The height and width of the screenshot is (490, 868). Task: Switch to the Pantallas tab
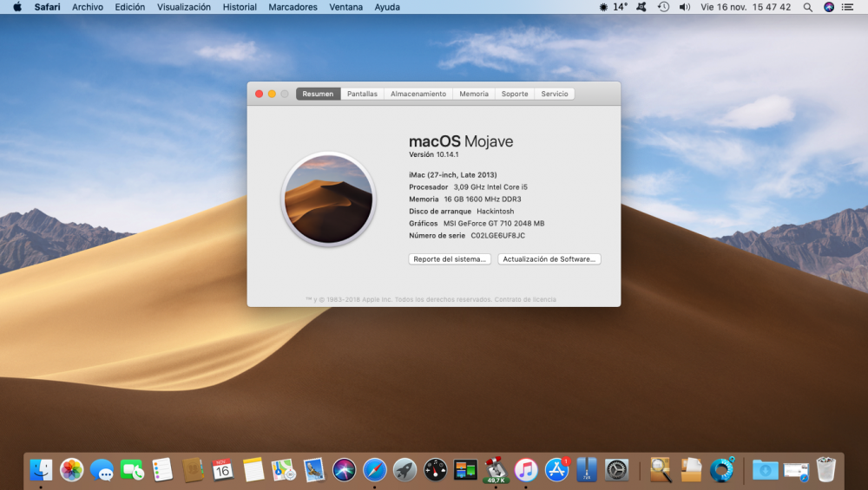tap(362, 94)
